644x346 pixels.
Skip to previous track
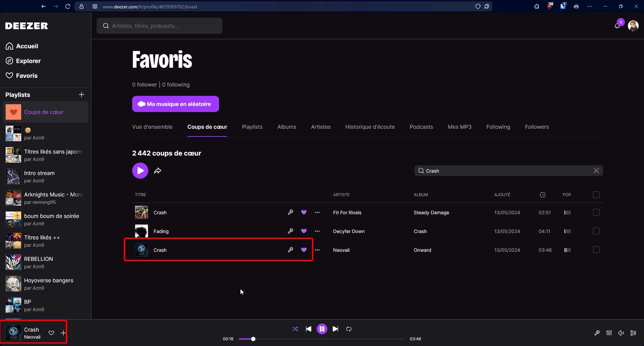[309, 329]
